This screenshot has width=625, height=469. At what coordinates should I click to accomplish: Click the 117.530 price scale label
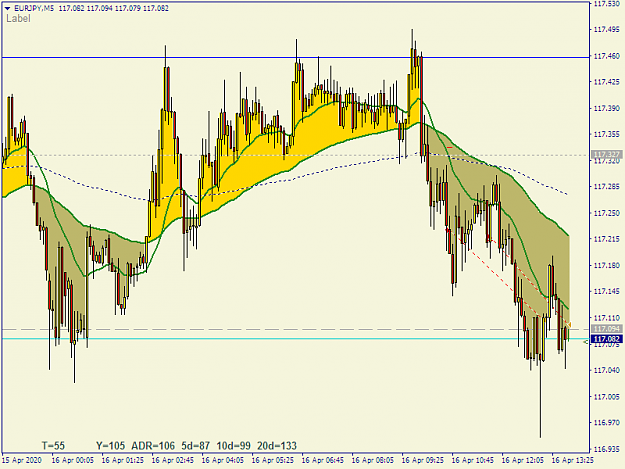[x=607, y=4]
